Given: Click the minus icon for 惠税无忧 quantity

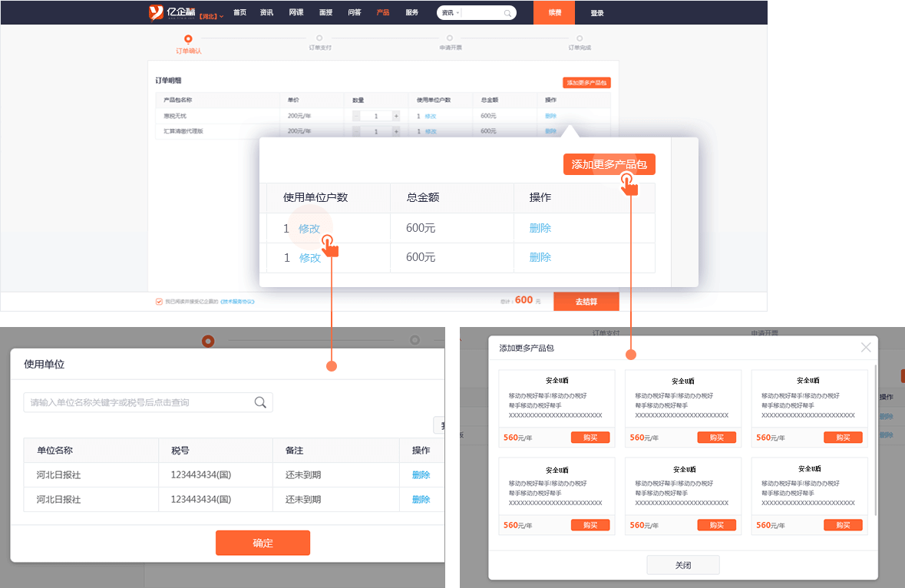Looking at the screenshot, I should click(x=356, y=116).
